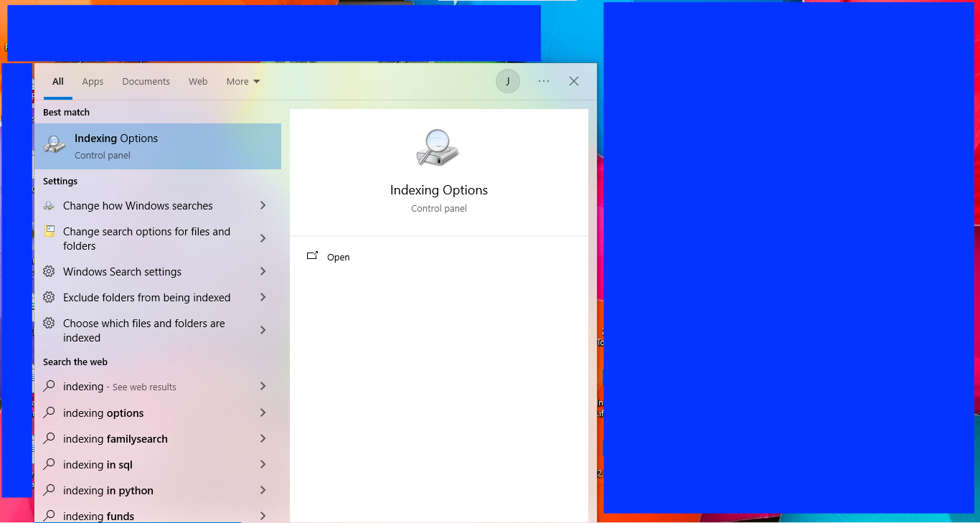980x523 pixels.
Task: Select the indexing options web suggestion
Action: (x=103, y=413)
